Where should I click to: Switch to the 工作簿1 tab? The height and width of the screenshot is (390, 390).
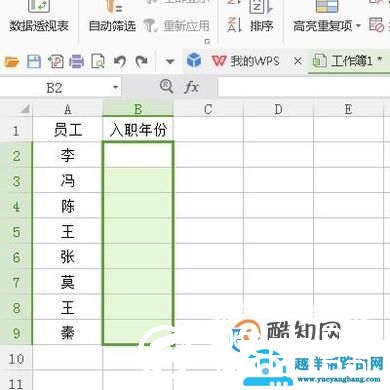[348, 61]
